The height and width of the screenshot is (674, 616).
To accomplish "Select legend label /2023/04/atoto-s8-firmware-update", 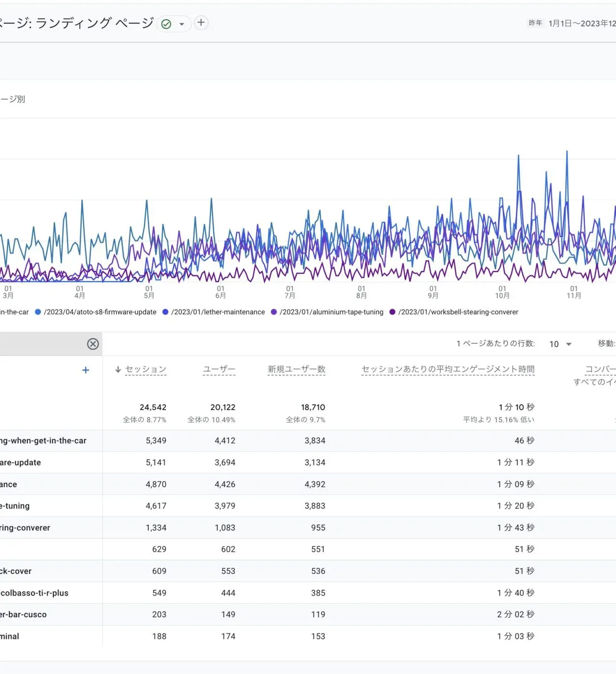I will pos(100,312).
